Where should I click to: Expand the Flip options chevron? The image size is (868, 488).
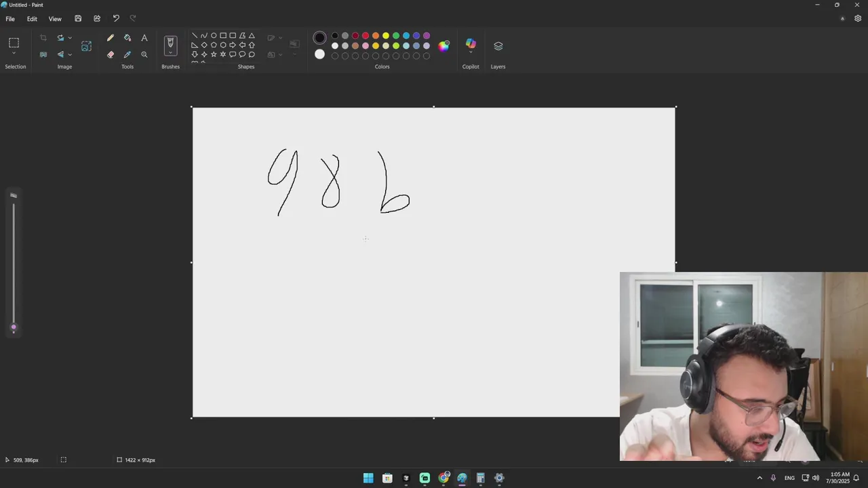click(70, 55)
